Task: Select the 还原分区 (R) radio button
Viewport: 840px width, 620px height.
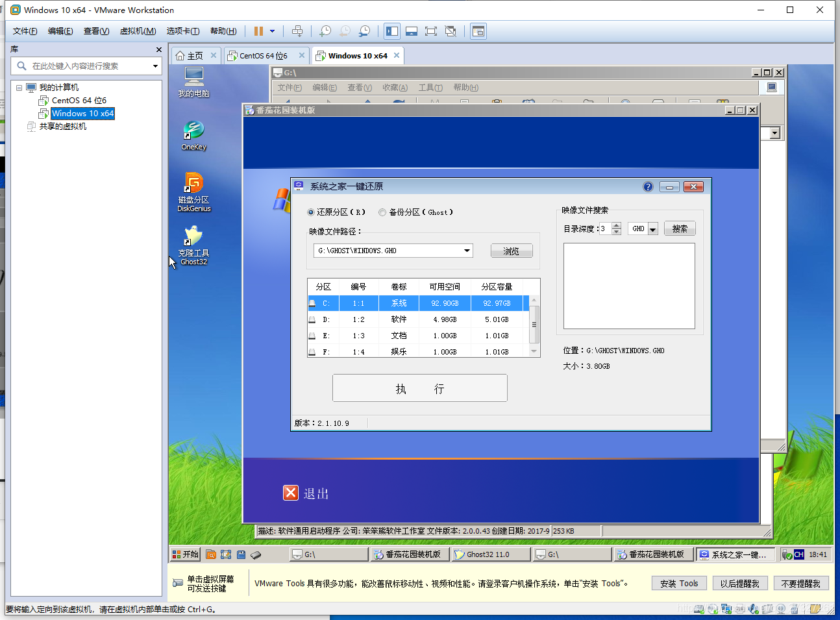Action: coord(311,212)
